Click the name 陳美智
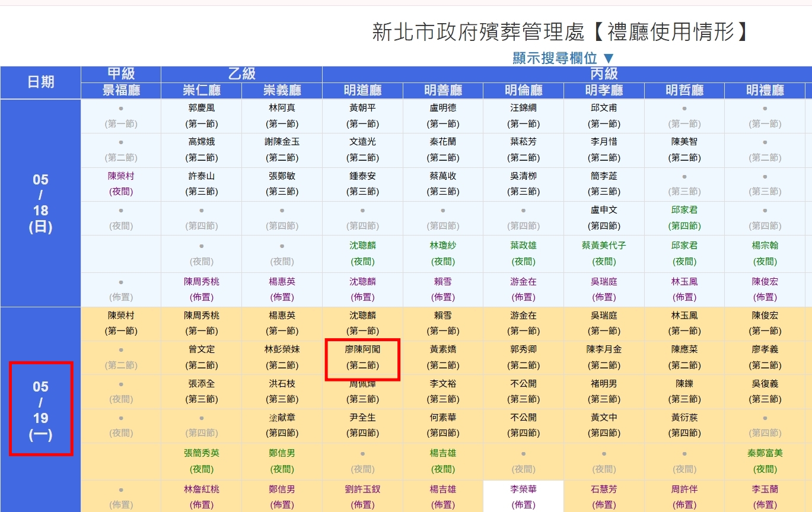 684,142
